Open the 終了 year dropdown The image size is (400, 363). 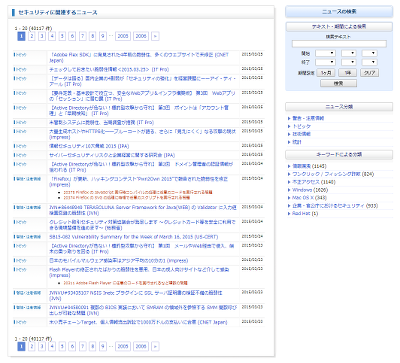(x=325, y=62)
